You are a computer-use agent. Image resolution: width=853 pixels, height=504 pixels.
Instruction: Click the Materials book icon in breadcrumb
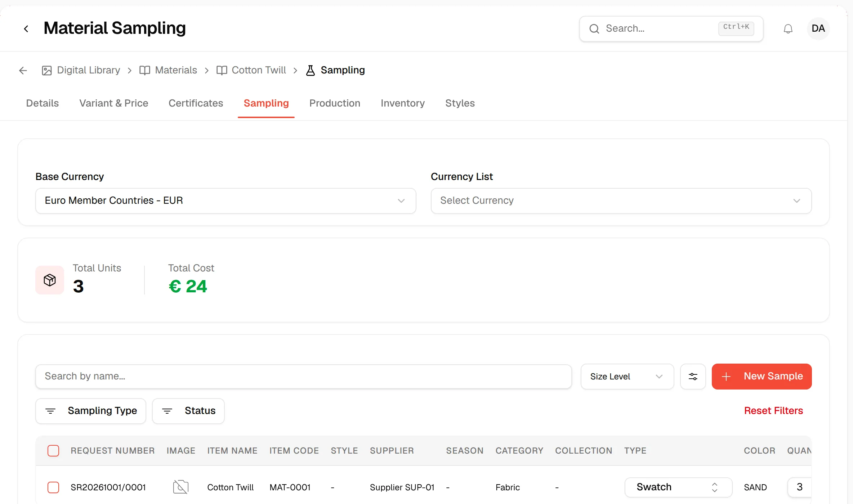[x=145, y=70]
